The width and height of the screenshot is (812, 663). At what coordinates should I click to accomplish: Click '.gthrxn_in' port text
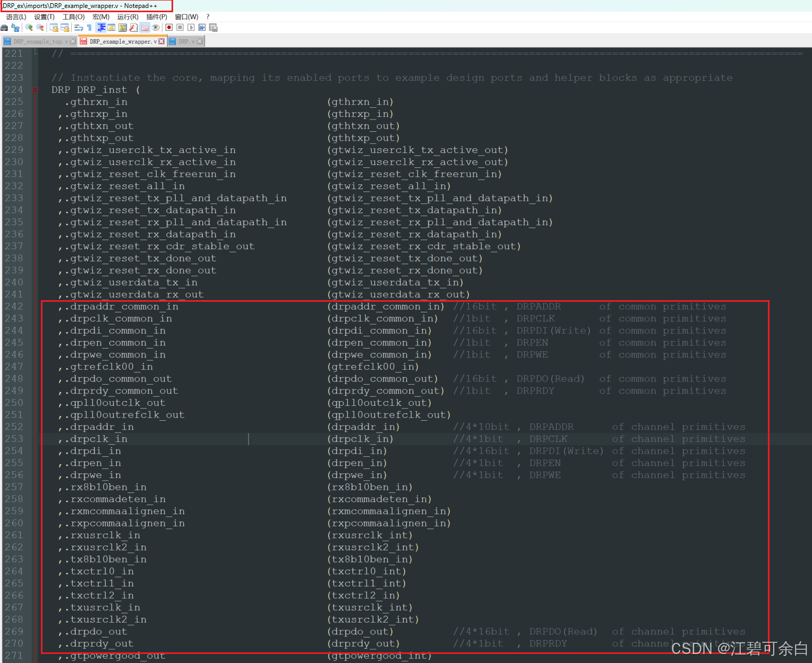point(96,102)
